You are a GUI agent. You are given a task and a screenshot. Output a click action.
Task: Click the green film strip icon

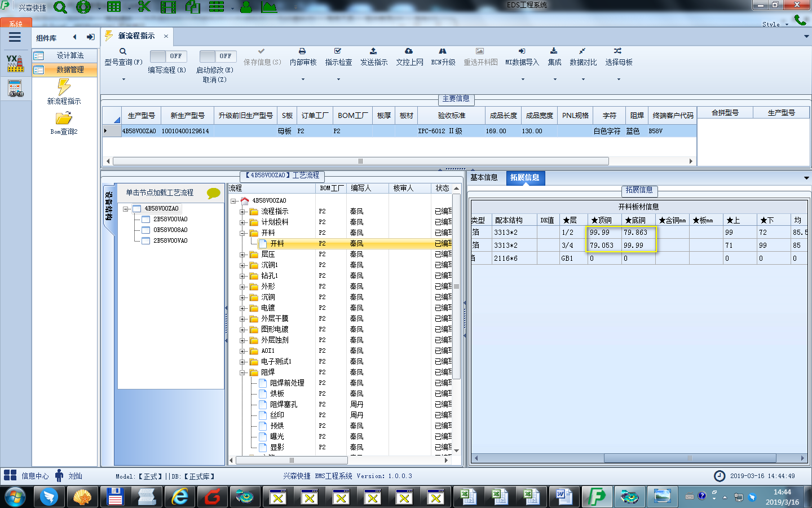[168, 7]
